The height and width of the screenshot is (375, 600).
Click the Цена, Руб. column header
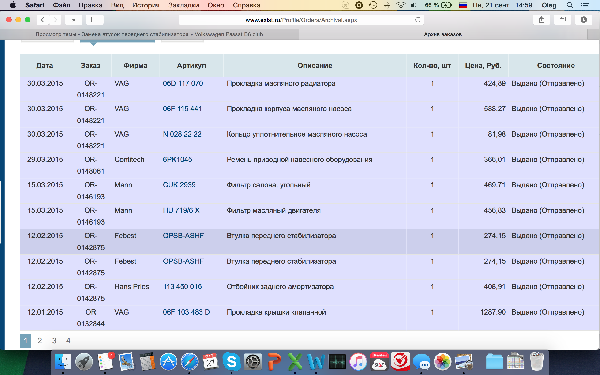pyautogui.click(x=483, y=65)
